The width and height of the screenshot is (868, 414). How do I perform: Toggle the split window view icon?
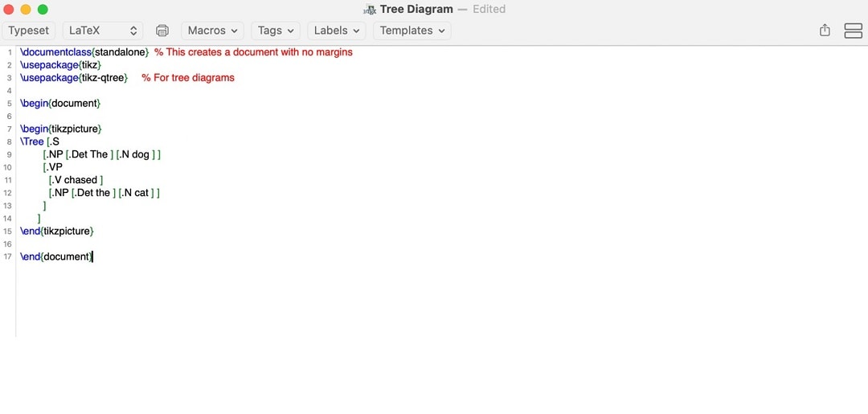coord(853,31)
